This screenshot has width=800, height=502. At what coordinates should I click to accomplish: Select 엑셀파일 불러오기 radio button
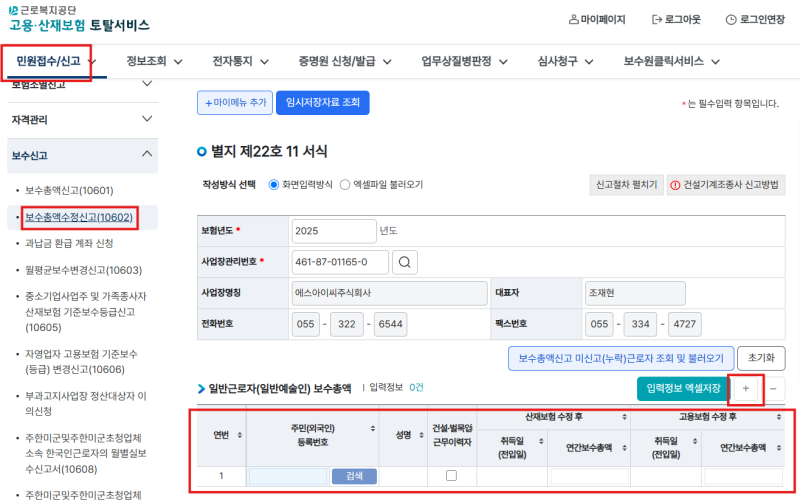pos(345,185)
